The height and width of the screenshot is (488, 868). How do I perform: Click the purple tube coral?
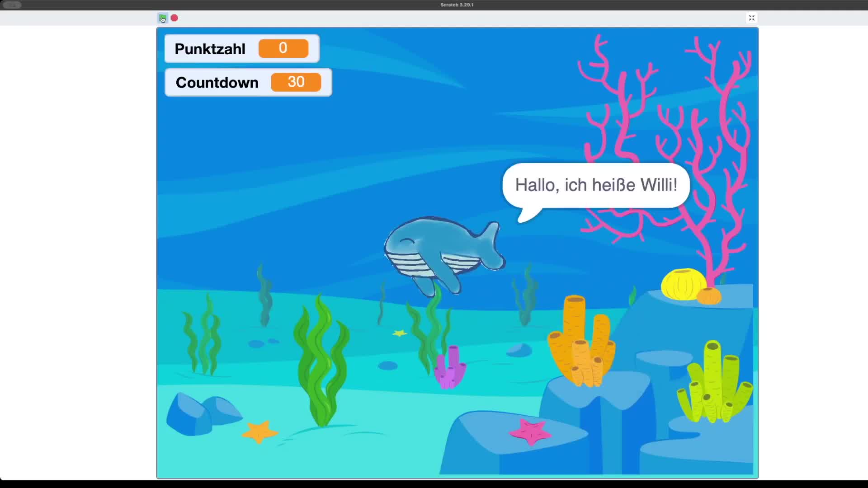coord(449,368)
